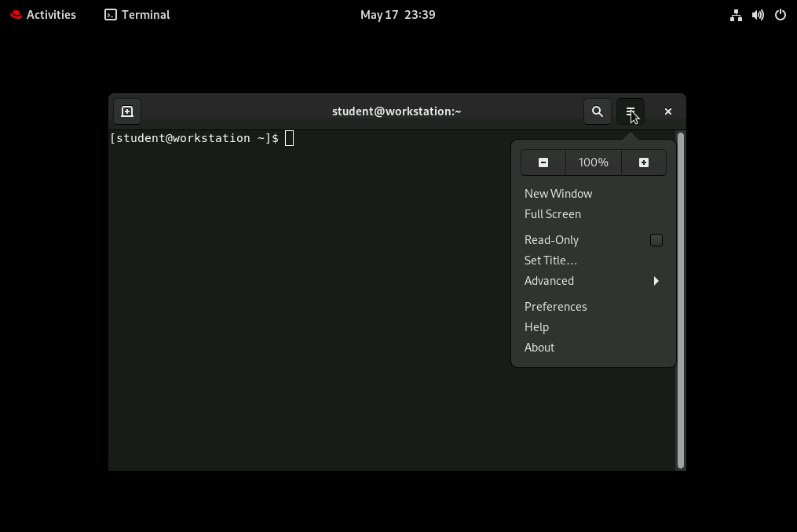
Task: Close the hamburger menu button
Action: tap(631, 111)
